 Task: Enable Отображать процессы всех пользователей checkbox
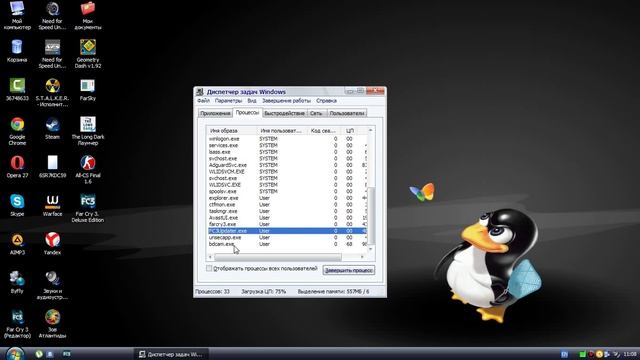pyautogui.click(x=209, y=268)
